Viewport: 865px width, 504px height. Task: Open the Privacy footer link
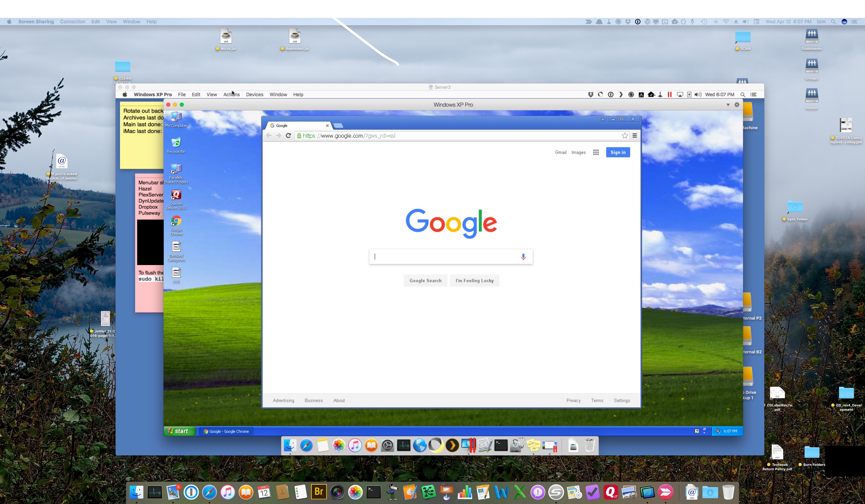click(x=573, y=401)
